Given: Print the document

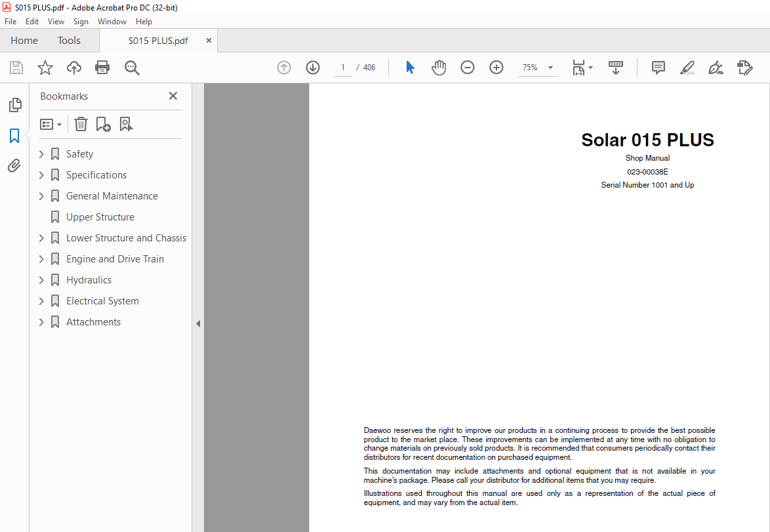Looking at the screenshot, I should click(102, 68).
